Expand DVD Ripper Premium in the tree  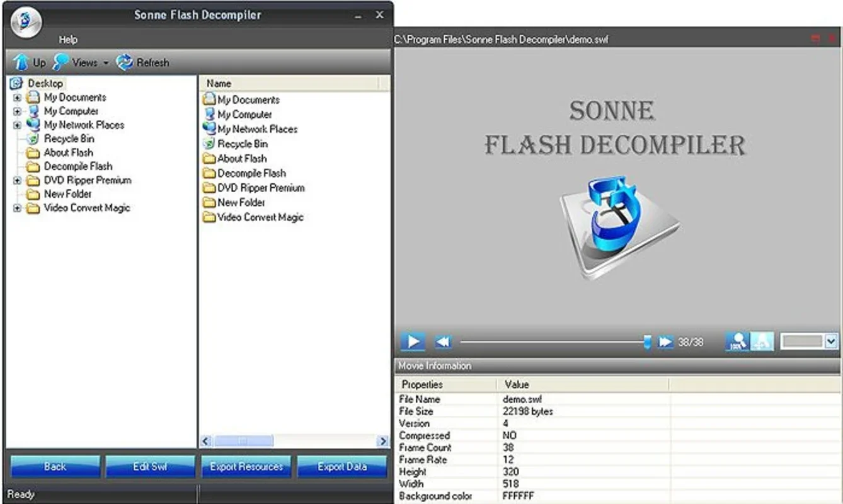point(18,180)
